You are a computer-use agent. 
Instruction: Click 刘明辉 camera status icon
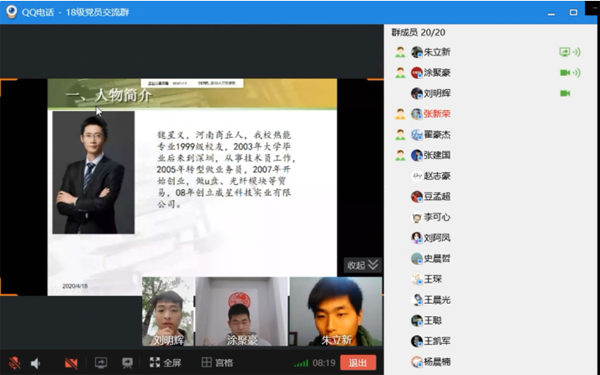pyautogui.click(x=565, y=93)
